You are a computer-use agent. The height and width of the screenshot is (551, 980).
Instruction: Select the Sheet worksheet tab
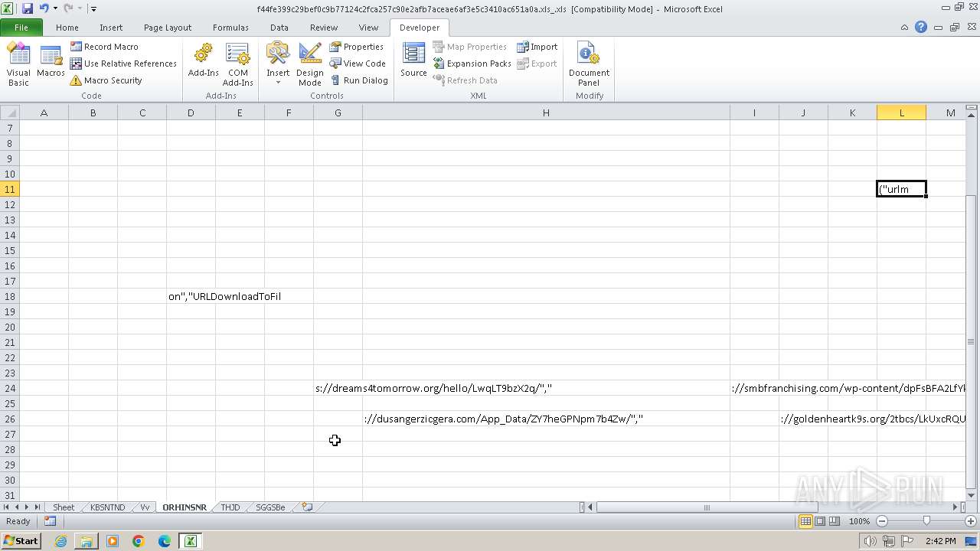pyautogui.click(x=64, y=507)
